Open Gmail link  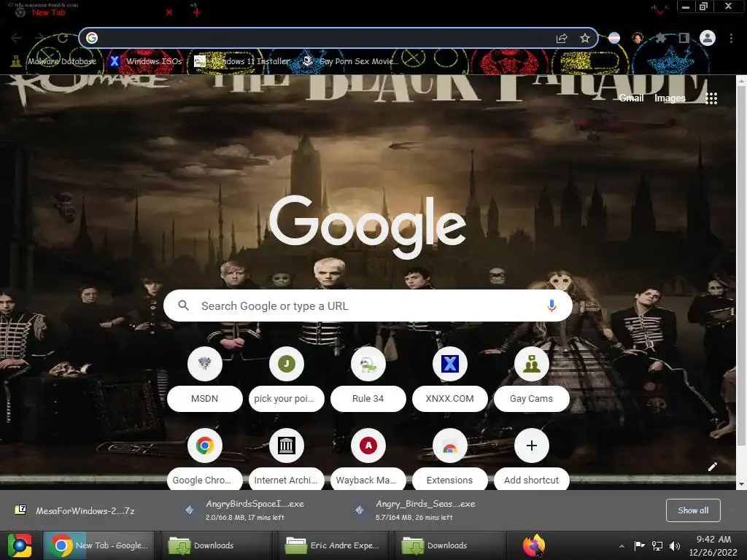[x=631, y=98]
